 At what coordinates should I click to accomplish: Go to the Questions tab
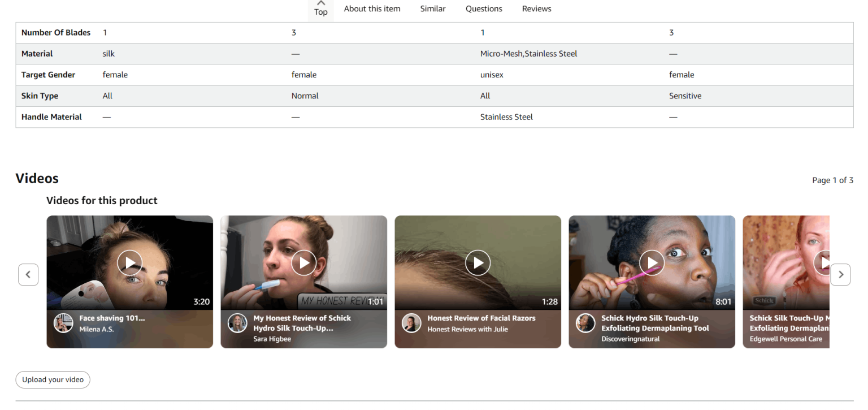tap(484, 8)
